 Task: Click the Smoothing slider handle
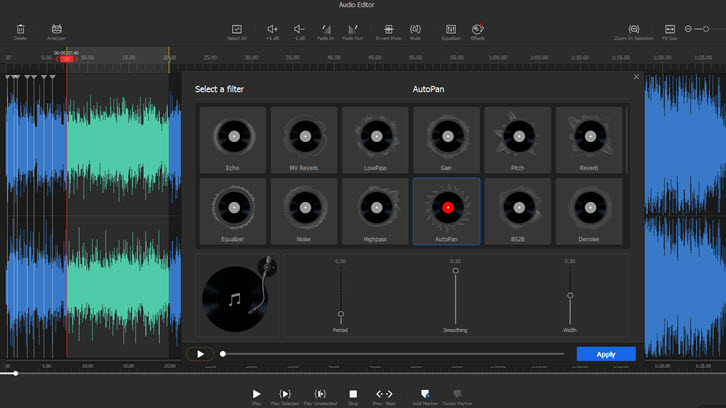pyautogui.click(x=456, y=271)
